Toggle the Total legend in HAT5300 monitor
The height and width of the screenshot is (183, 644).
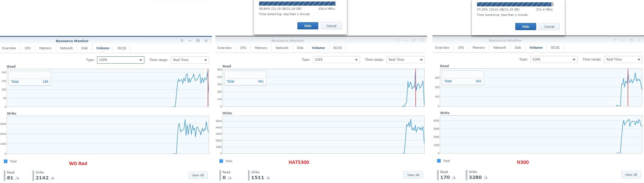[226, 161]
